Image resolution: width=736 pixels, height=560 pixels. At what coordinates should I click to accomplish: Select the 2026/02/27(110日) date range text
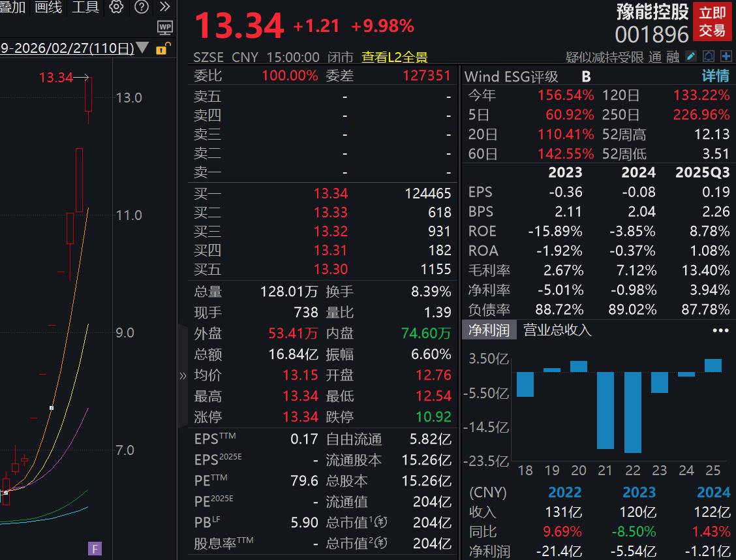(x=67, y=48)
